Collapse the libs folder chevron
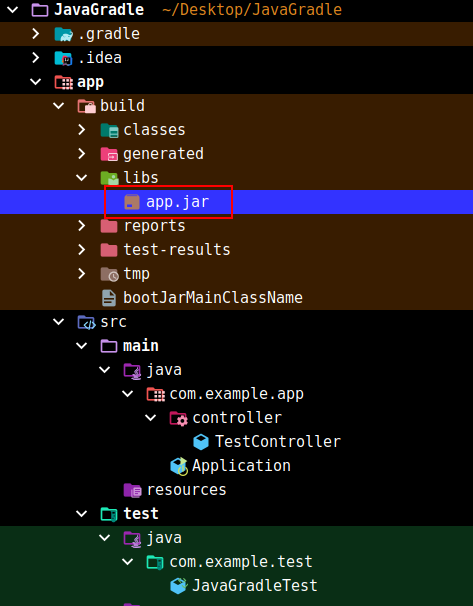The height and width of the screenshot is (606, 473). tap(82, 178)
